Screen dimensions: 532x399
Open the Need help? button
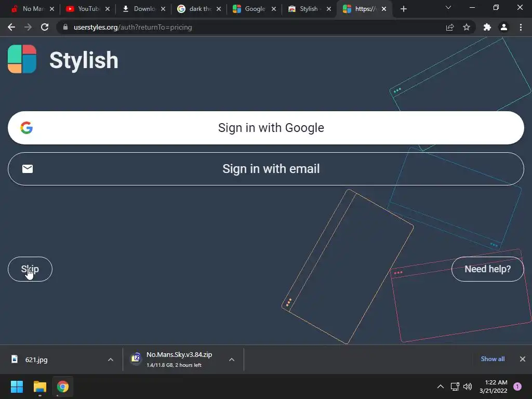487,269
